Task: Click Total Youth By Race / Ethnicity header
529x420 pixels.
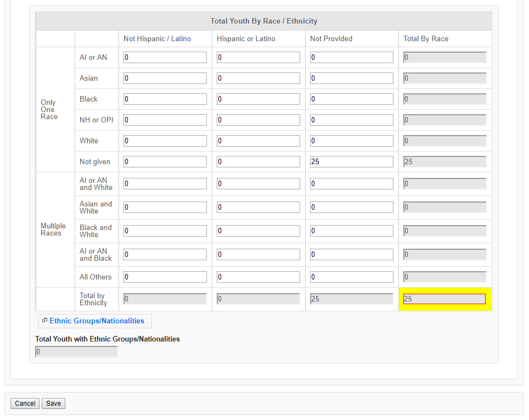Action: pyautogui.click(x=264, y=21)
